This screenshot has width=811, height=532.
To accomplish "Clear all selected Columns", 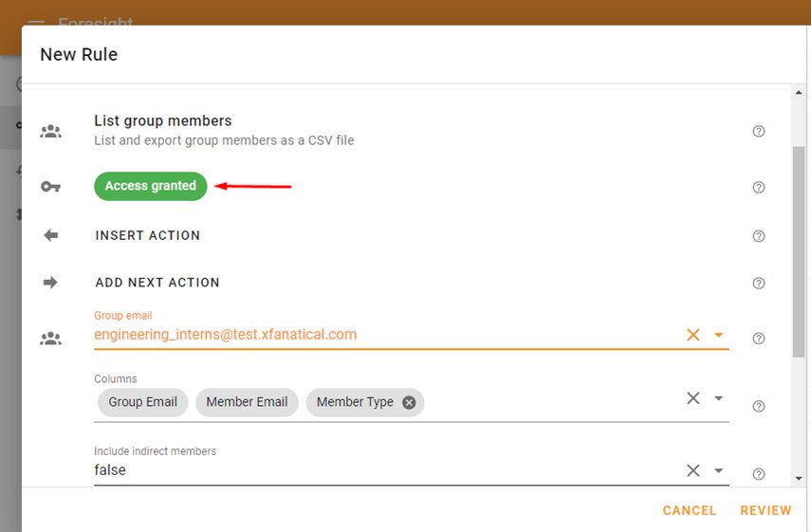I will coord(693,398).
